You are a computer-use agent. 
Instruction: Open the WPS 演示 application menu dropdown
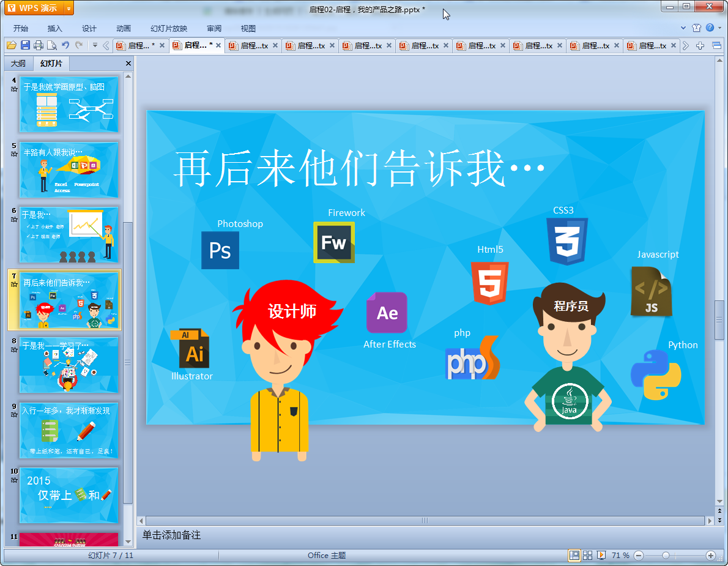click(x=68, y=8)
